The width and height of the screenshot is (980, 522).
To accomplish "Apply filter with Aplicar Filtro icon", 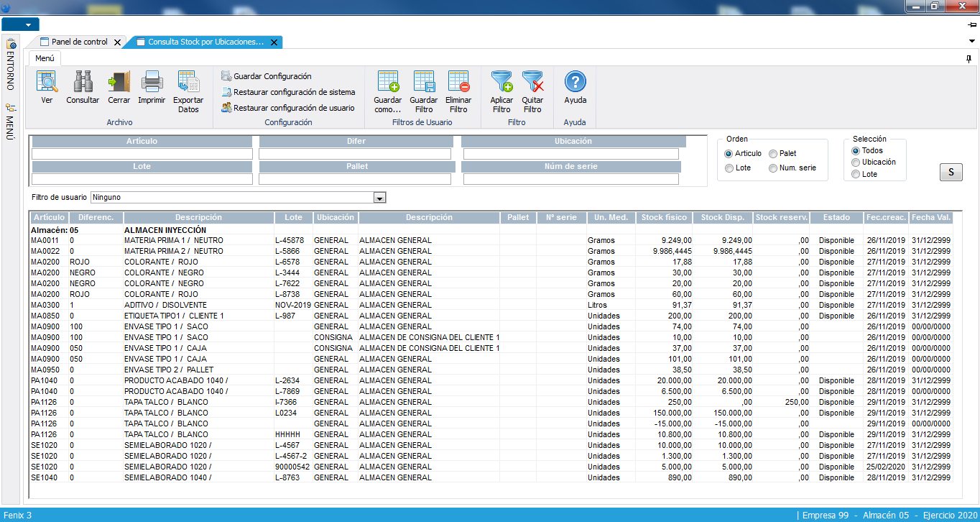I will pyautogui.click(x=501, y=83).
